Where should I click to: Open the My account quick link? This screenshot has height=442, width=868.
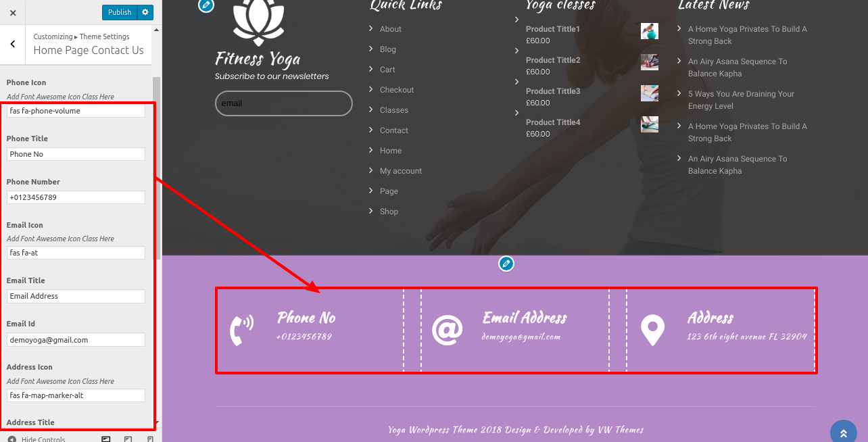click(x=401, y=171)
